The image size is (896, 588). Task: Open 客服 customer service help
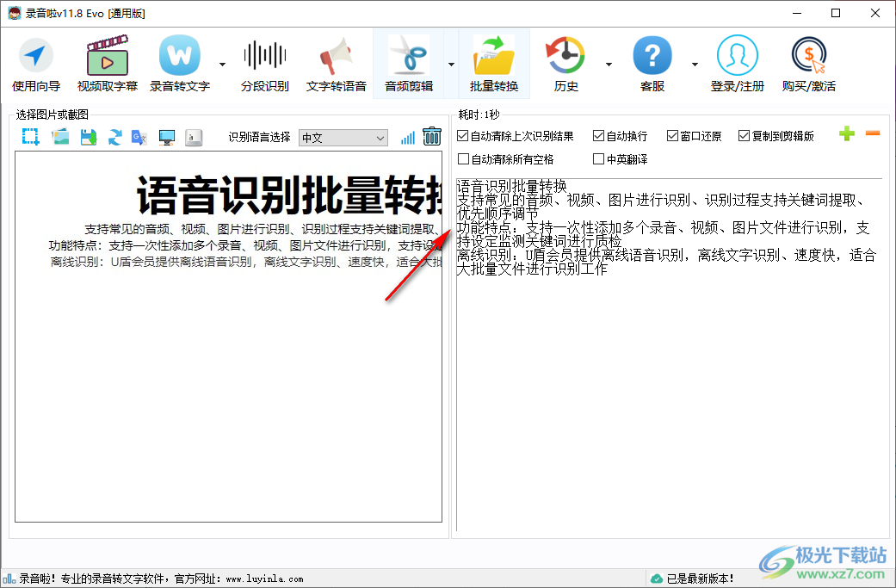[x=652, y=64]
